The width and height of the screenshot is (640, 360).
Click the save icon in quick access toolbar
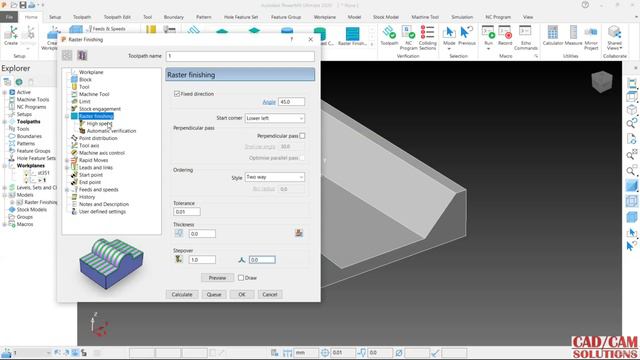[23, 5]
